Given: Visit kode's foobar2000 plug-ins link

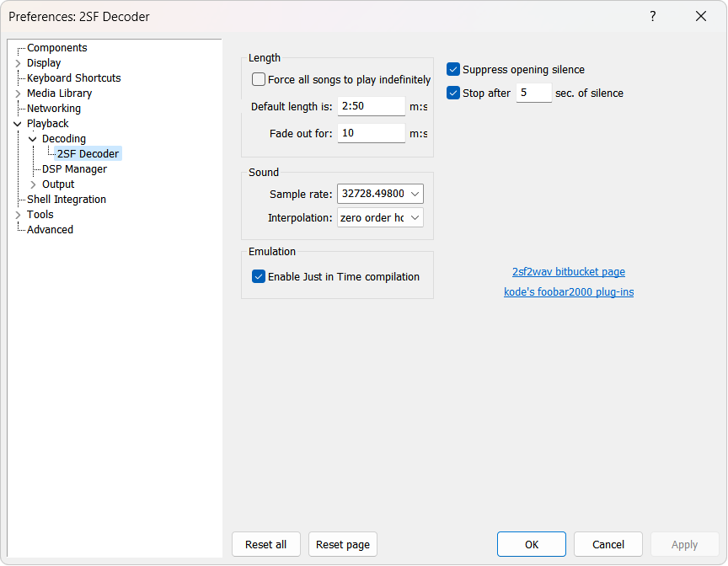Looking at the screenshot, I should coord(568,292).
